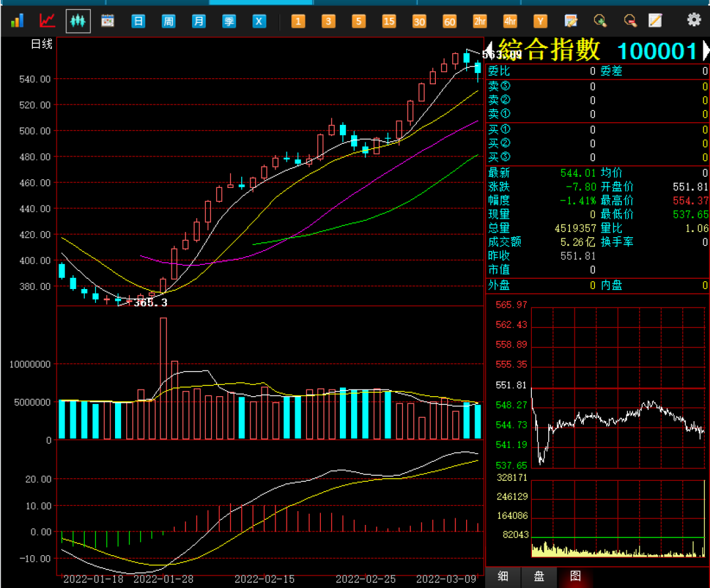
Task: Click the 委比 label
Action: [x=499, y=71]
